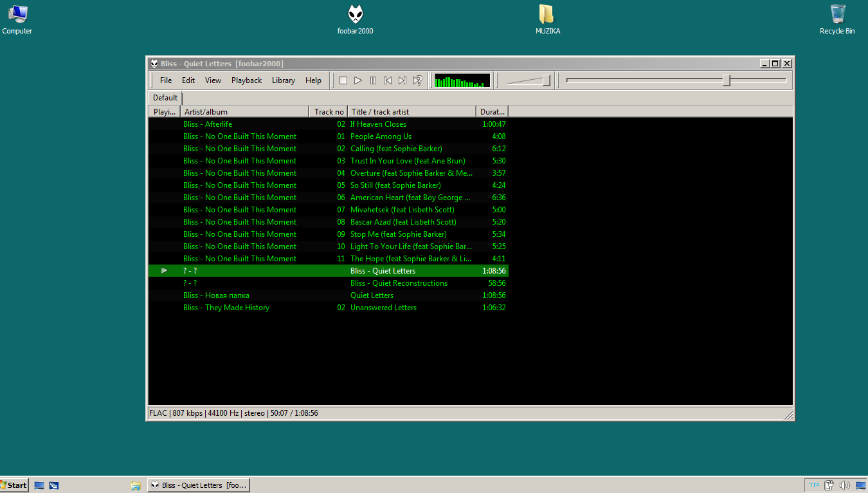This screenshot has height=493, width=868.
Task: Open the Library menu
Action: 284,80
